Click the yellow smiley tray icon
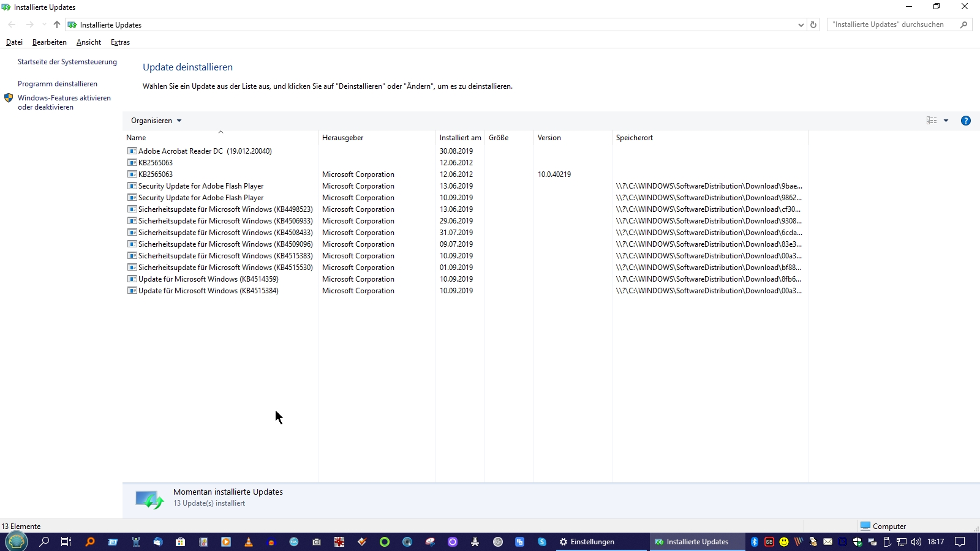 click(784, 542)
